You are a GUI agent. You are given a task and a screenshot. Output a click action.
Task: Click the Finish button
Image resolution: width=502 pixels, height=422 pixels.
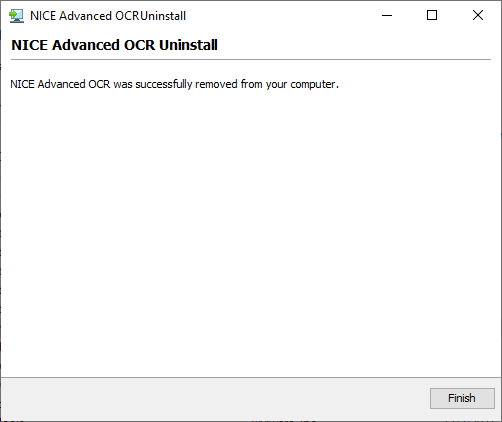[462, 398]
